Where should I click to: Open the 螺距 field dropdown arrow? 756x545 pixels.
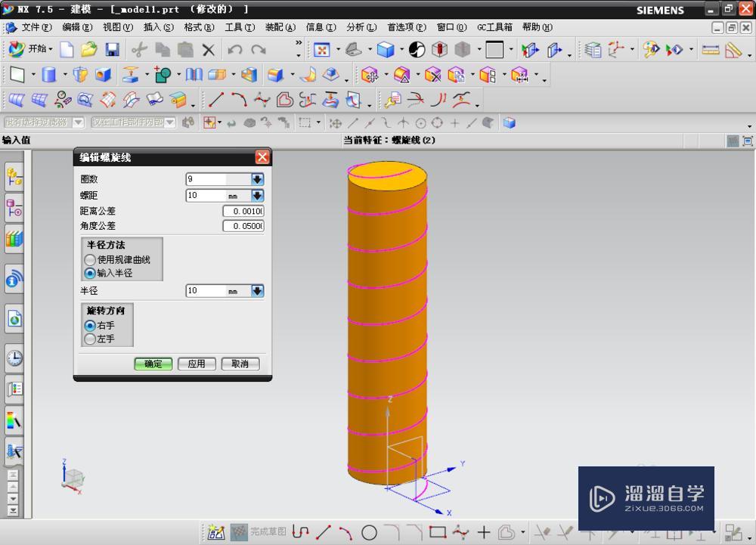click(258, 196)
